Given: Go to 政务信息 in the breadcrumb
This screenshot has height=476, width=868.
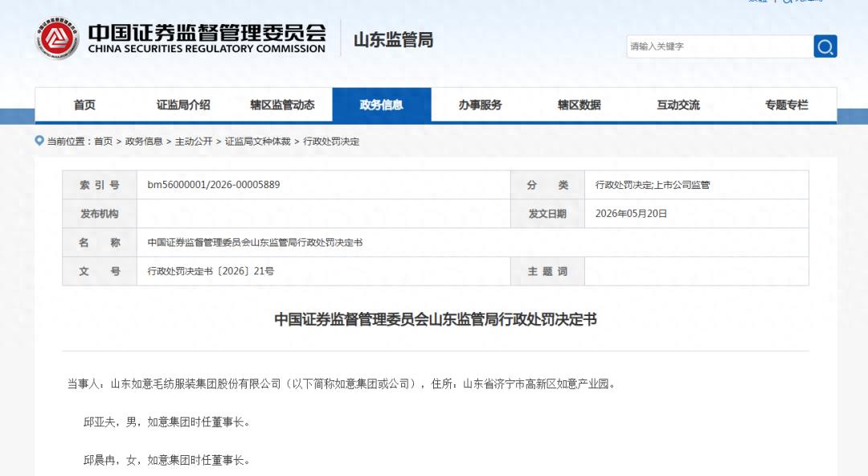Looking at the screenshot, I should (144, 142).
